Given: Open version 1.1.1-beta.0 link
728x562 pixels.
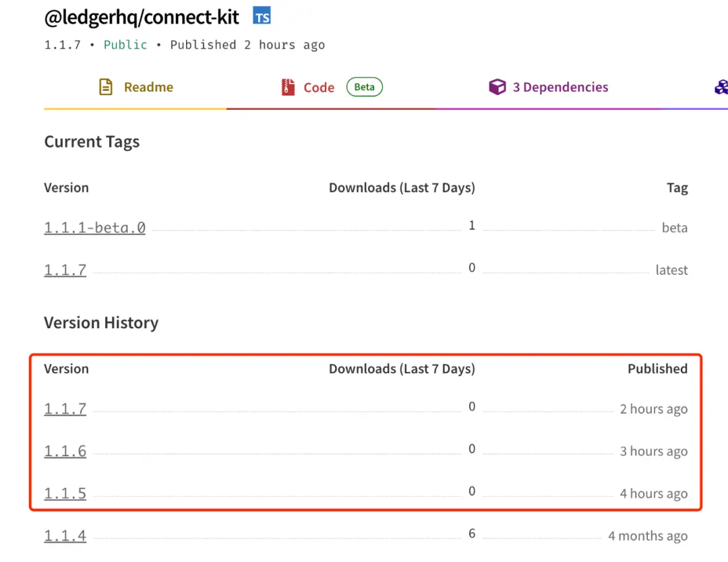Looking at the screenshot, I should click(x=94, y=228).
